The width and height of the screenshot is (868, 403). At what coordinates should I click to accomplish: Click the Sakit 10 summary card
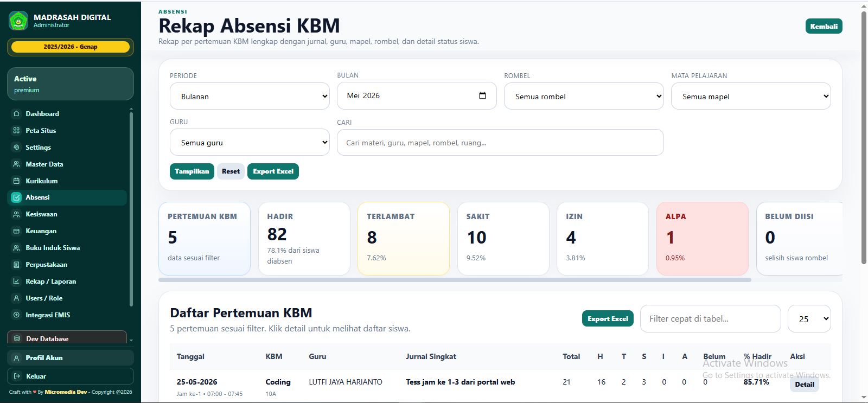tap(503, 239)
